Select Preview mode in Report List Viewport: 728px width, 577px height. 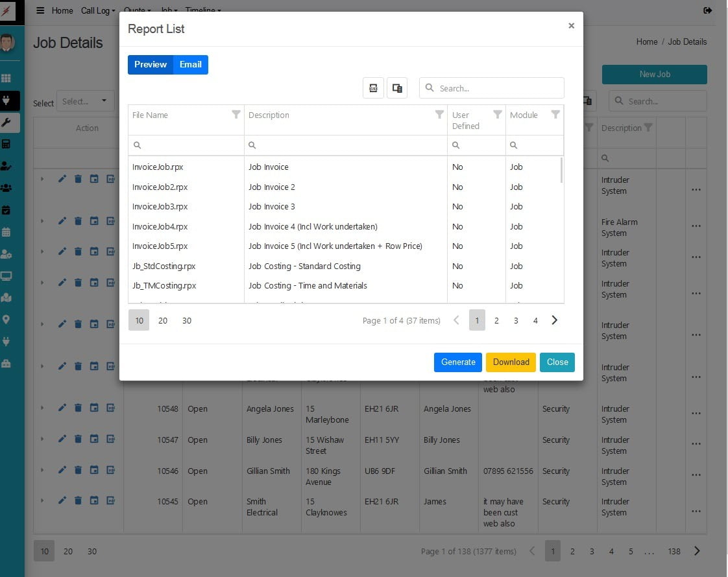151,65
